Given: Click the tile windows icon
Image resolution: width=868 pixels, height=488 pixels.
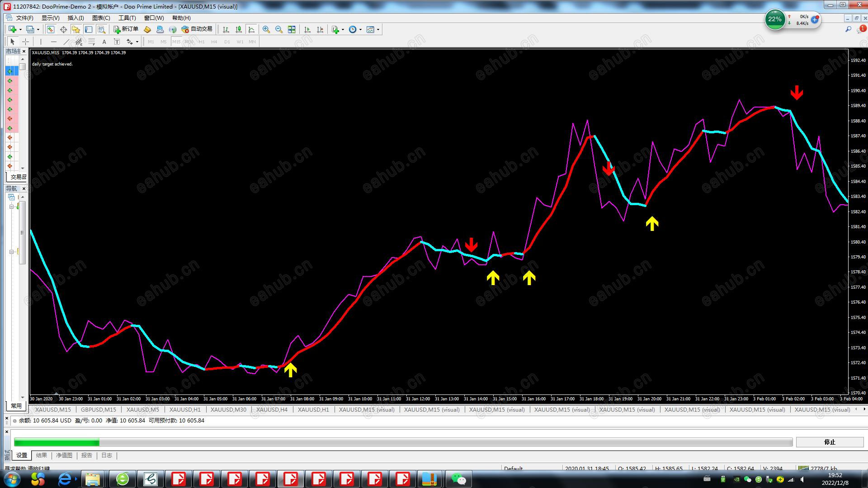Looking at the screenshot, I should pyautogui.click(x=292, y=29).
